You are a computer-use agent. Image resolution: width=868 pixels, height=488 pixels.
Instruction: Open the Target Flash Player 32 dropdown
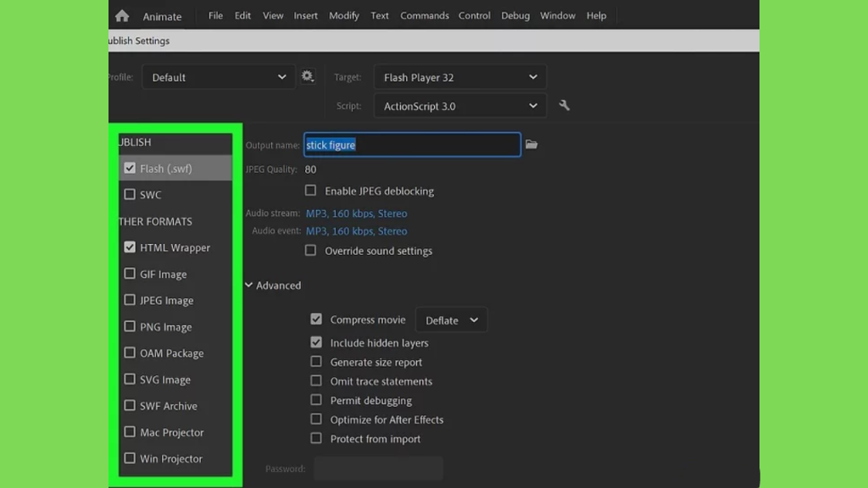coord(460,77)
